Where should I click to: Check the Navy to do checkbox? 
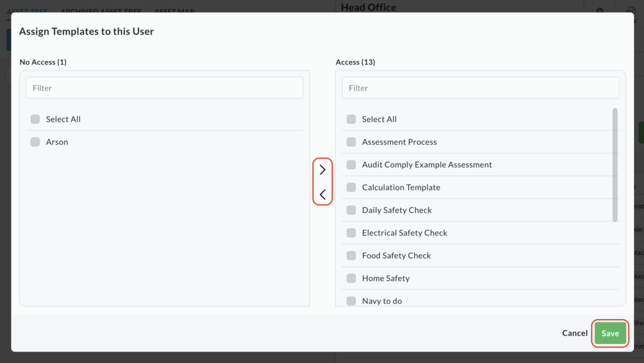point(351,301)
